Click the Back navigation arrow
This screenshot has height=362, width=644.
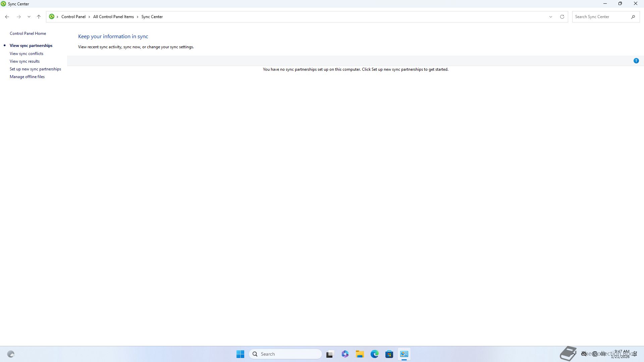[x=7, y=17]
